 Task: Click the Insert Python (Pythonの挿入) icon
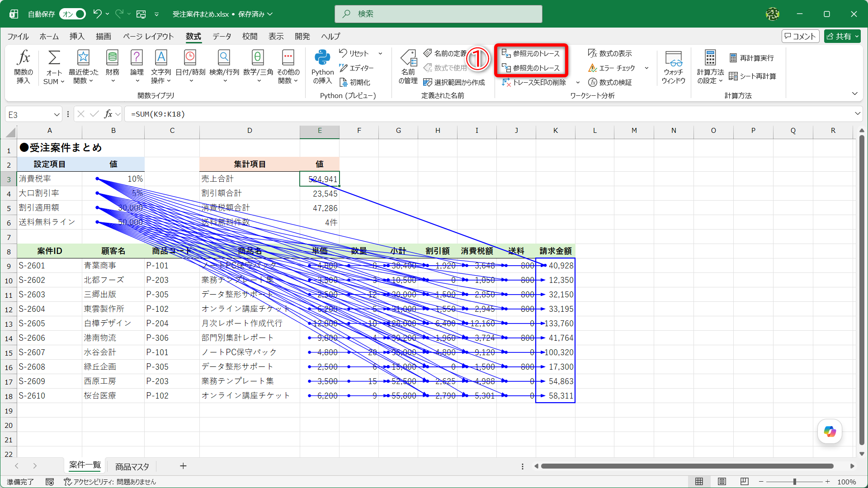point(322,67)
